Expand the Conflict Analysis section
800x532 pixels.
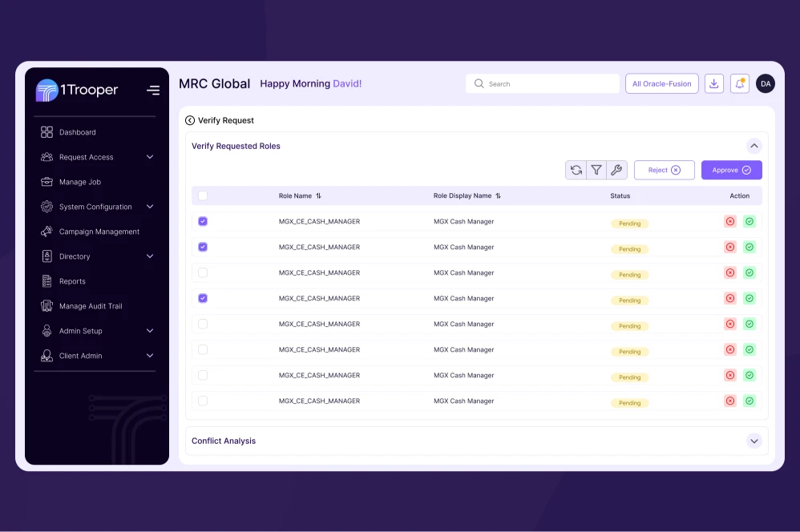754,441
